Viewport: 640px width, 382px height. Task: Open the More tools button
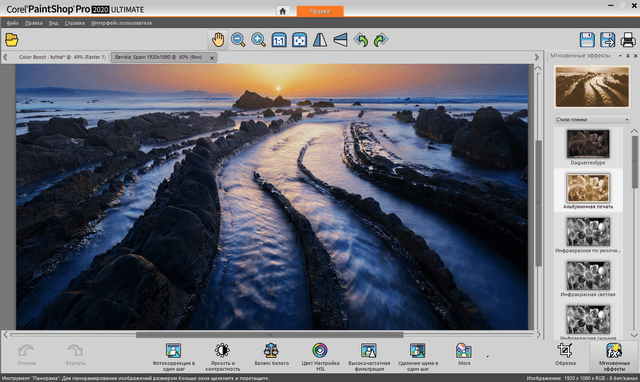coord(464,354)
